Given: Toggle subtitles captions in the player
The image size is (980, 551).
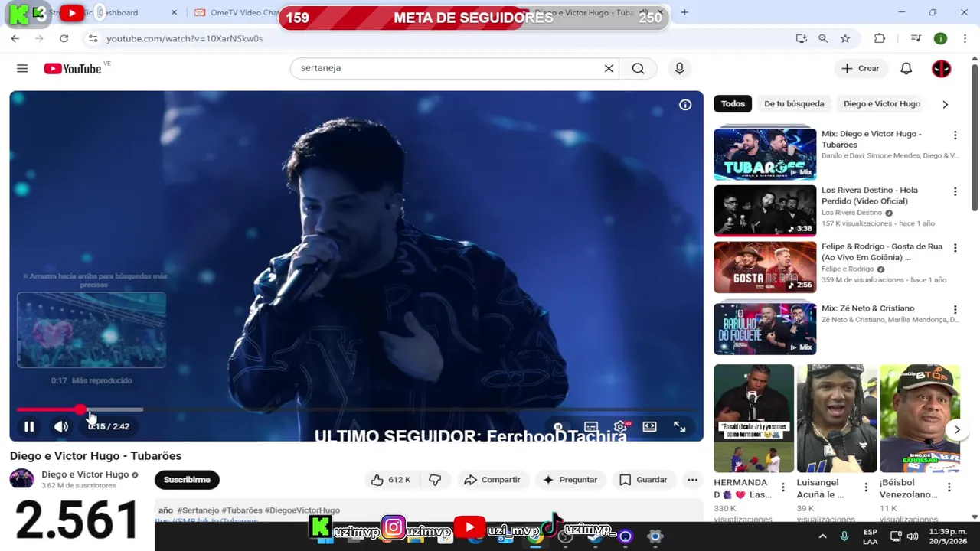Looking at the screenshot, I should [591, 426].
